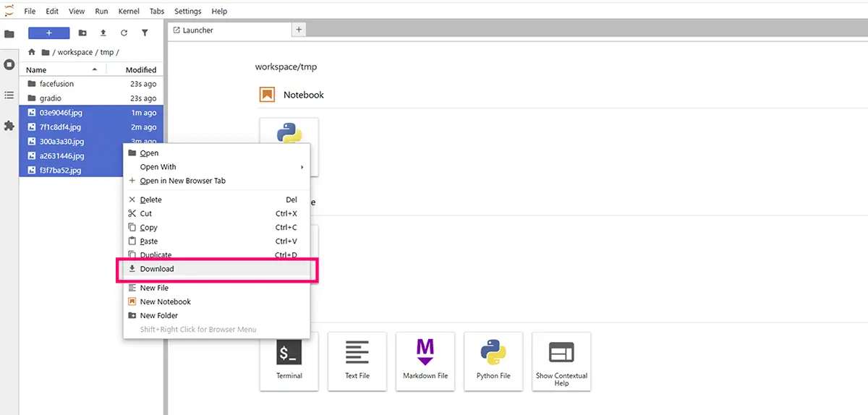Open the Running Terminals and Kernels sidebar
868x415 pixels.
(9, 64)
